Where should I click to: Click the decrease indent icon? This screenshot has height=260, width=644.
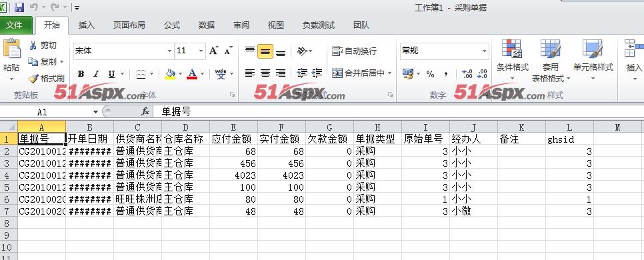point(302,73)
